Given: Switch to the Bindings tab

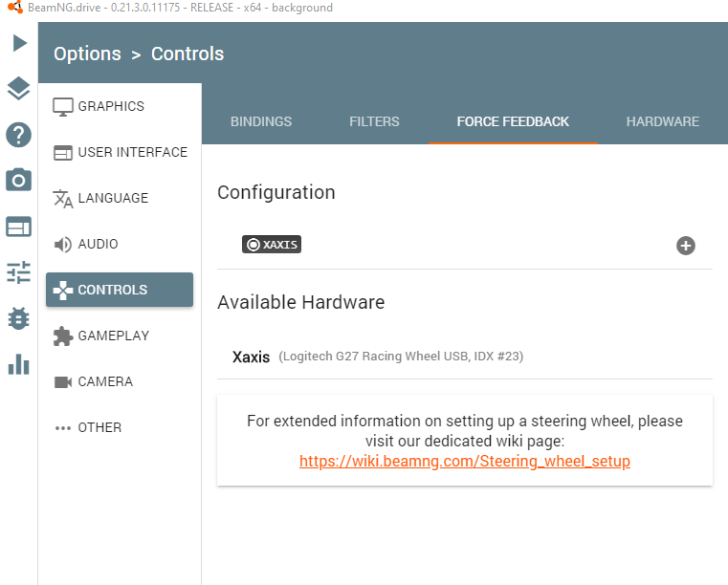Looking at the screenshot, I should (x=261, y=121).
